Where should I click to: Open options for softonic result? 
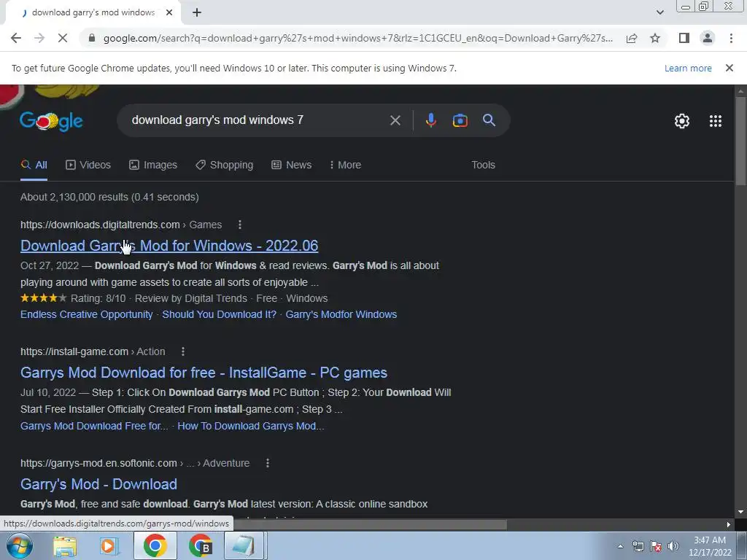[x=268, y=463]
